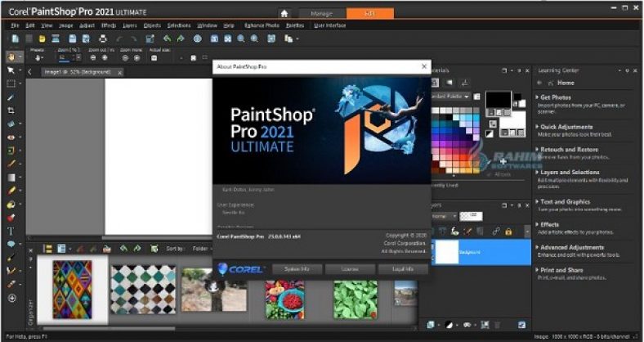
Task: Open the Enhance Photo menu
Action: pyautogui.click(x=262, y=25)
